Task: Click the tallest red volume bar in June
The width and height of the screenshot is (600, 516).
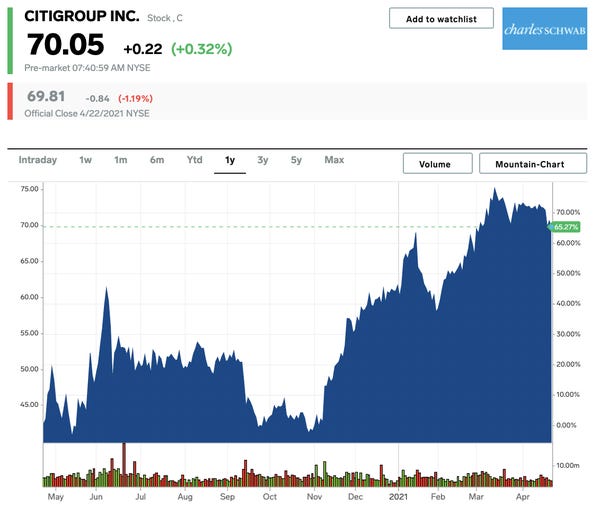Action: tap(124, 464)
